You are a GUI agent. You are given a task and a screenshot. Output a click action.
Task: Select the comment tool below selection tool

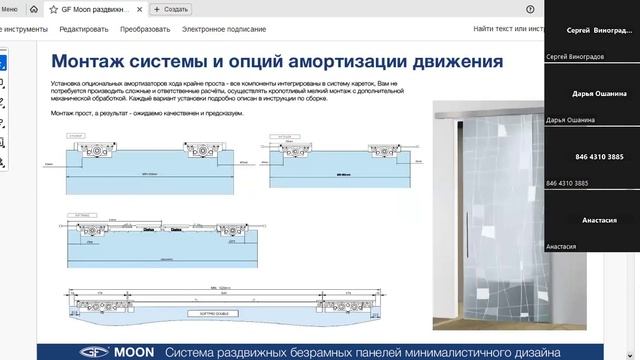pyautogui.click(x=2, y=83)
